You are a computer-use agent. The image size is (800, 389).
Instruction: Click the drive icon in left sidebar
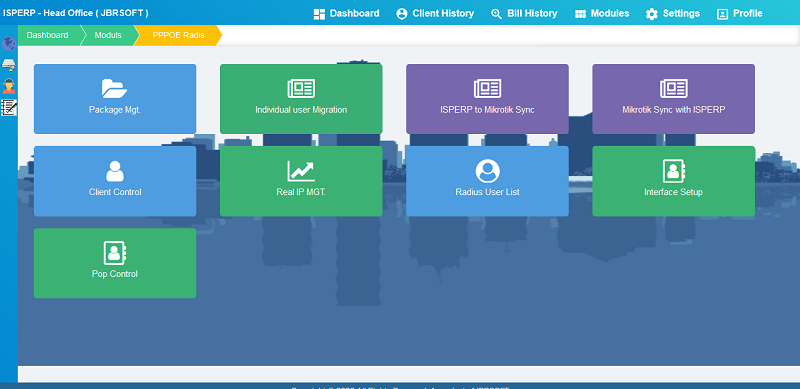tap(9, 64)
